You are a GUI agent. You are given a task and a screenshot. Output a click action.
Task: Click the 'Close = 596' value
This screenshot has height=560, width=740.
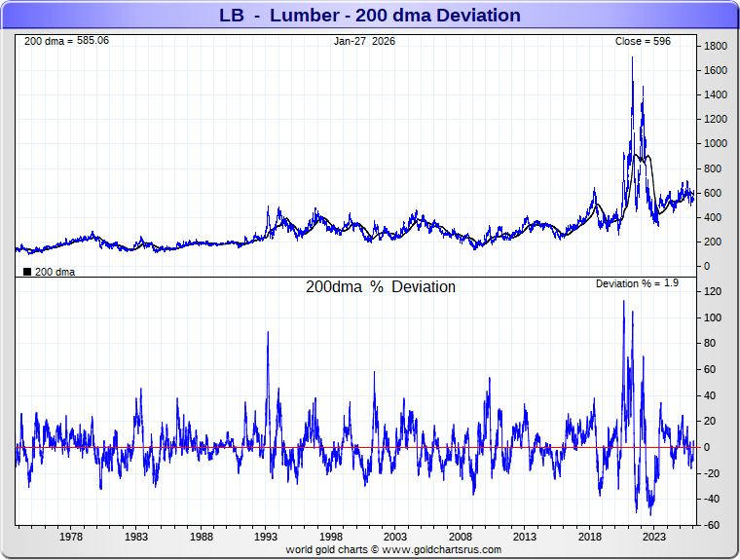[x=643, y=41]
